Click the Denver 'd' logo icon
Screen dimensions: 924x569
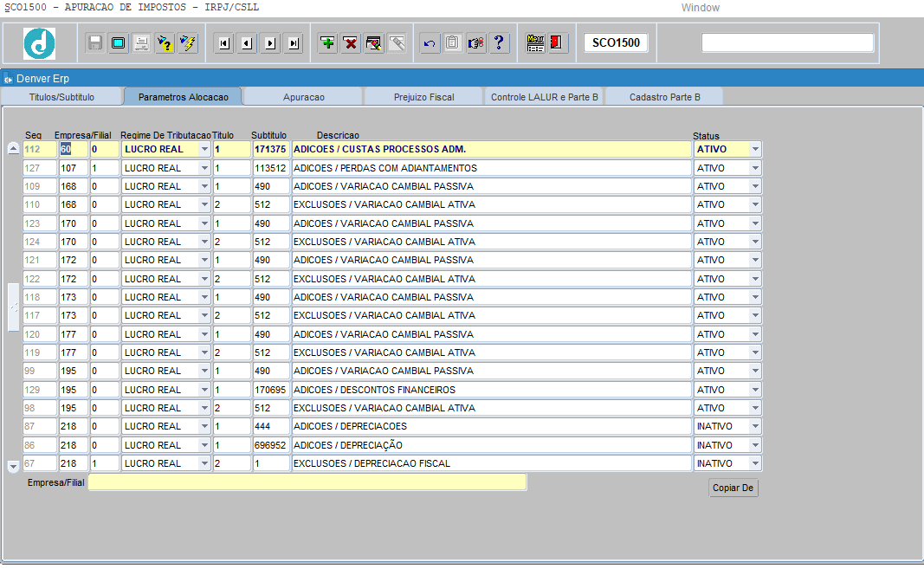(40, 43)
